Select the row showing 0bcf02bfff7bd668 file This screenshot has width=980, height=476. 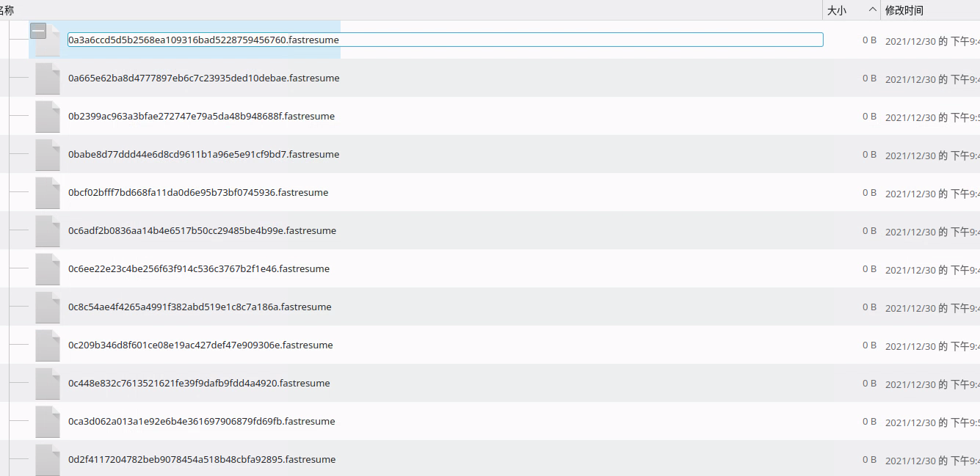[x=198, y=192]
